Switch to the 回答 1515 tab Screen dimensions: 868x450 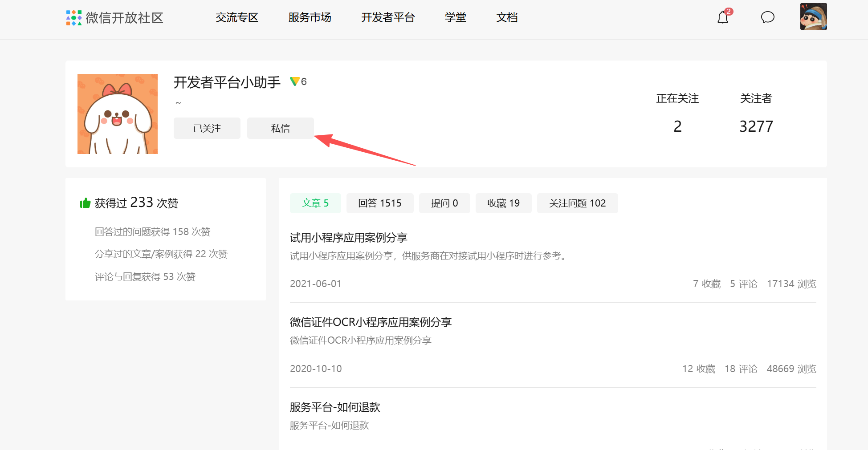380,203
